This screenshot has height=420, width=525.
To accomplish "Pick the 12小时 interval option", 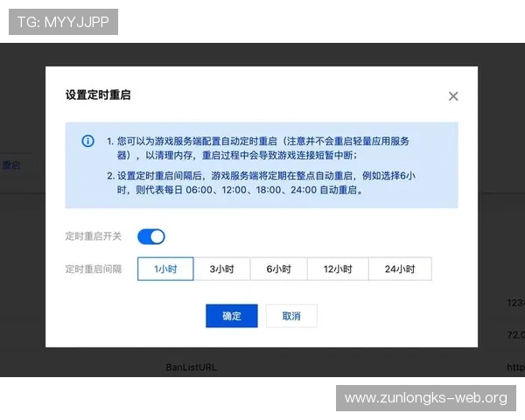I will tap(339, 269).
